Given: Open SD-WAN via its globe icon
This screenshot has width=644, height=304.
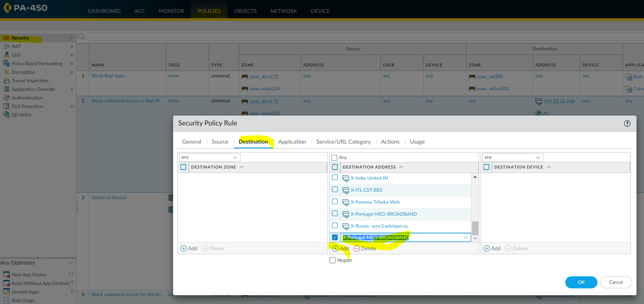Looking at the screenshot, I should pyautogui.click(x=6, y=115).
